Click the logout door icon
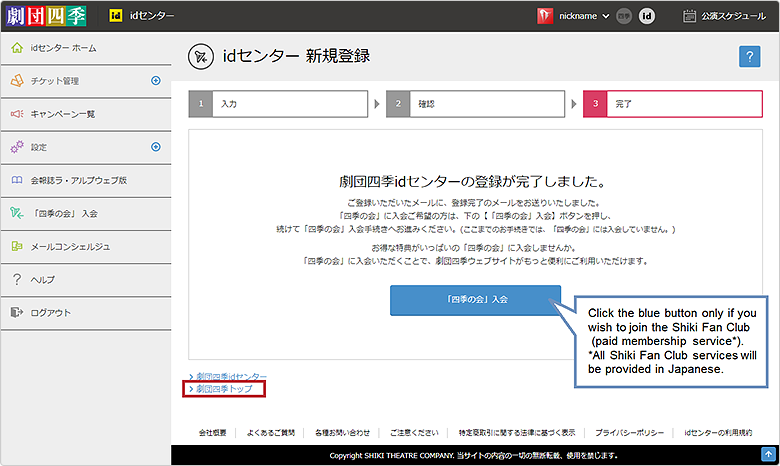Screen dimensions: 780x466 point(17,312)
